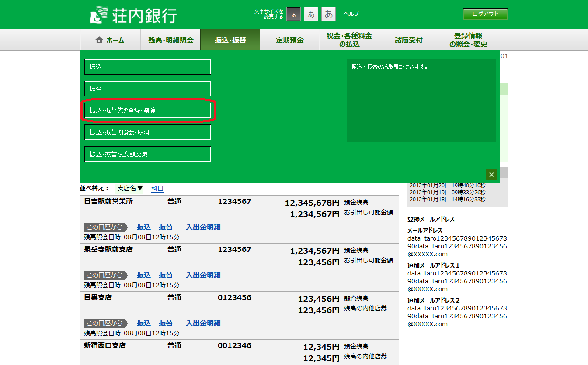Click the 泉岳寺駅前支店 branch name
The image size is (588, 365).
tap(108, 249)
